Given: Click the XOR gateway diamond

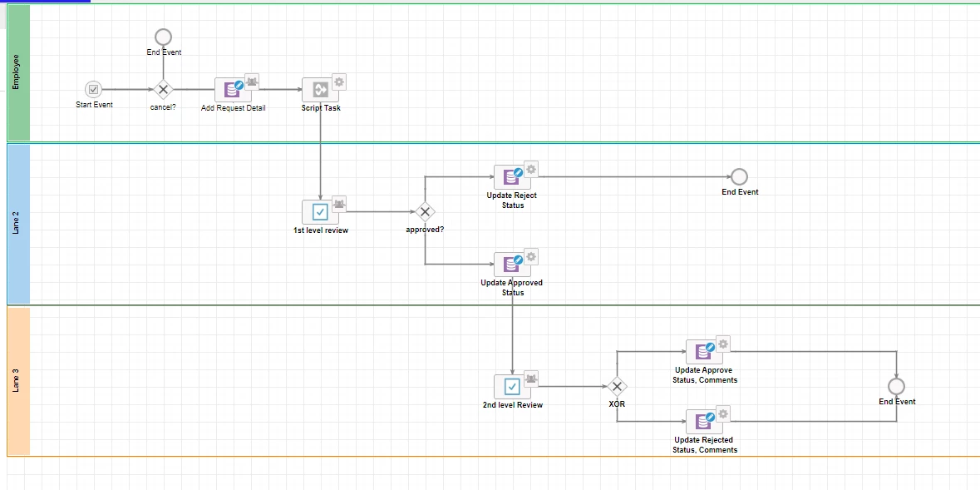Looking at the screenshot, I should tap(617, 386).
